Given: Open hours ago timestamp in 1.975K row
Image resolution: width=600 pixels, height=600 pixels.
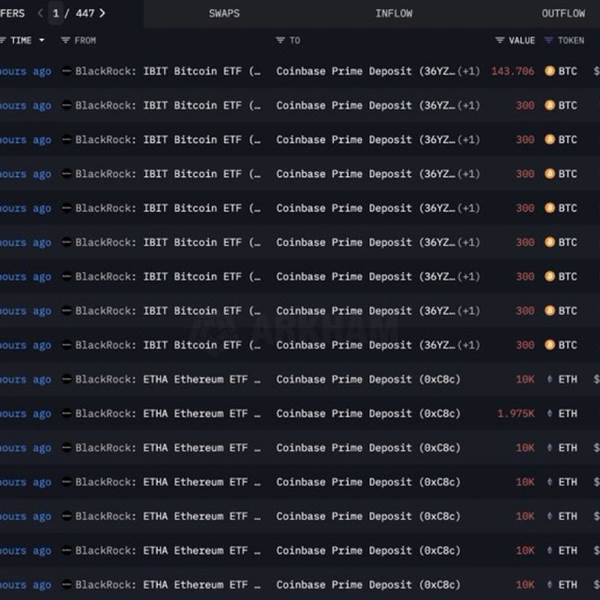Looking at the screenshot, I should pos(26,414).
